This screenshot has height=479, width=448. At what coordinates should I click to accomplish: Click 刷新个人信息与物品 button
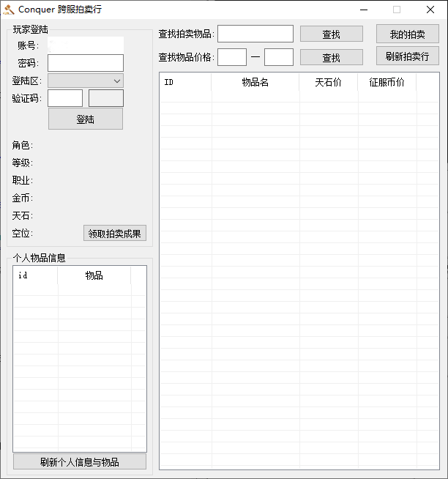tap(80, 461)
